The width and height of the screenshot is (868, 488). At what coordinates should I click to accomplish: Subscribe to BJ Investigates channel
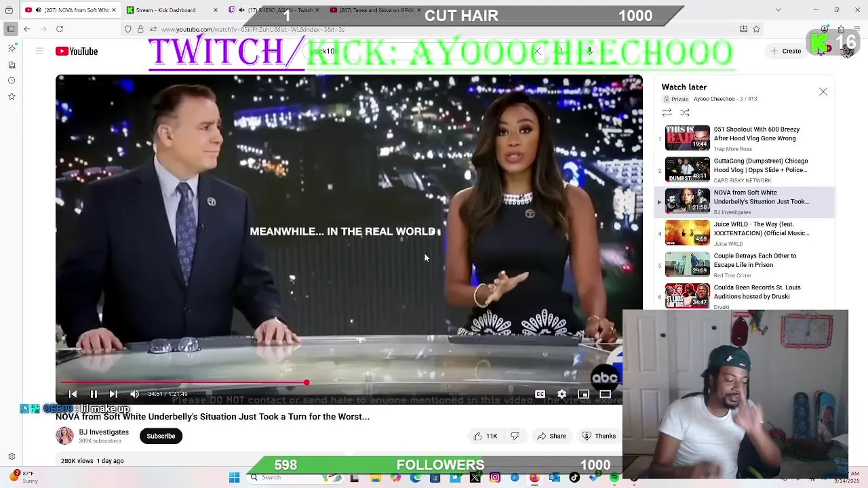tap(161, 436)
